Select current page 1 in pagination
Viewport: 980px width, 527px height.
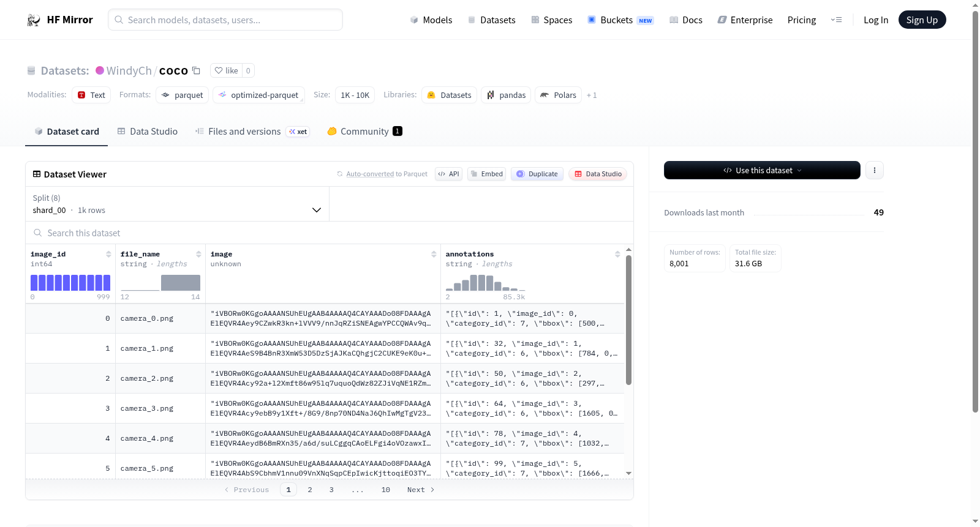(288, 490)
